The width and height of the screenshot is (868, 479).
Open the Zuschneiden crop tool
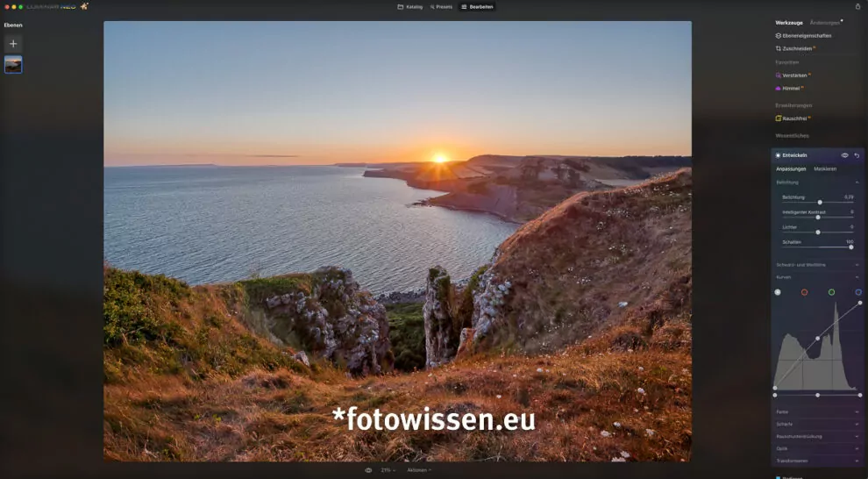[x=794, y=49]
